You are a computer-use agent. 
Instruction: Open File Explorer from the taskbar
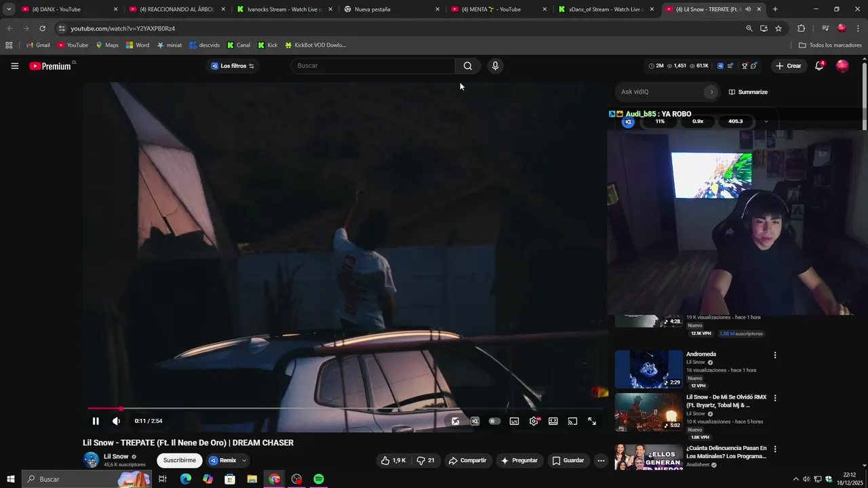(x=252, y=479)
